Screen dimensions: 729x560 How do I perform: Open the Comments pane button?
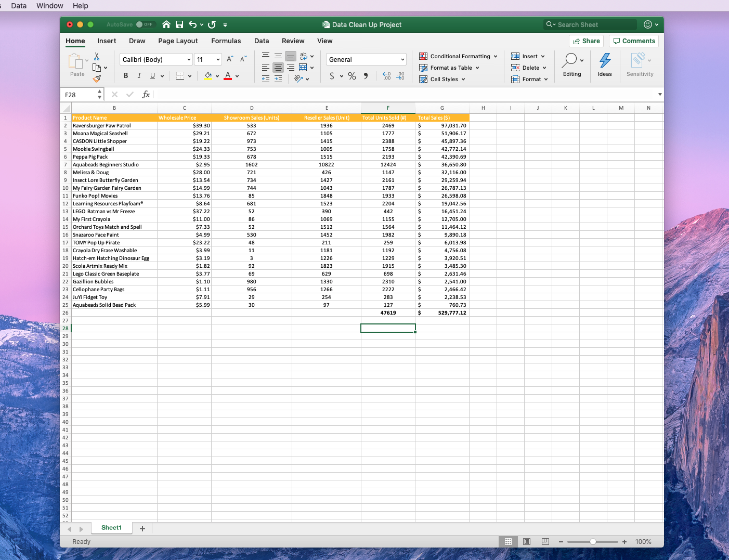(x=634, y=41)
